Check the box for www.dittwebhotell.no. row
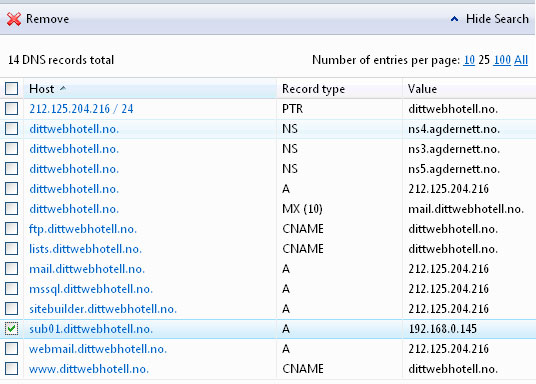The image size is (536, 384). (x=12, y=369)
